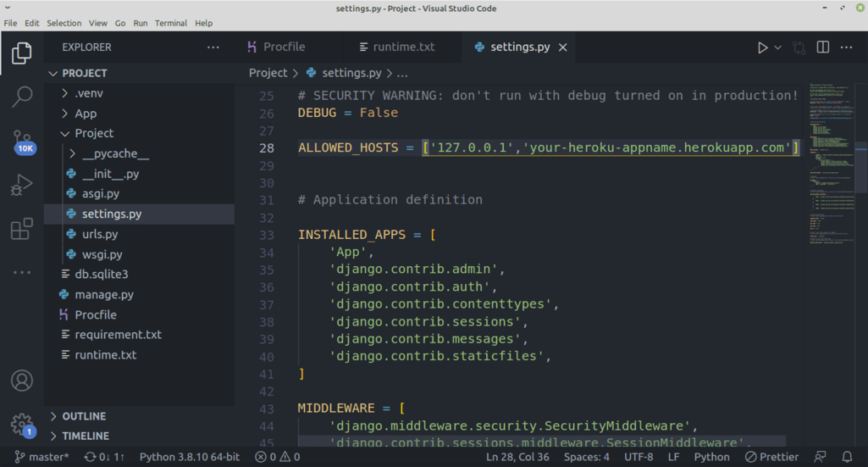The image size is (868, 467).
Task: Split the editor right
Action: (x=822, y=47)
